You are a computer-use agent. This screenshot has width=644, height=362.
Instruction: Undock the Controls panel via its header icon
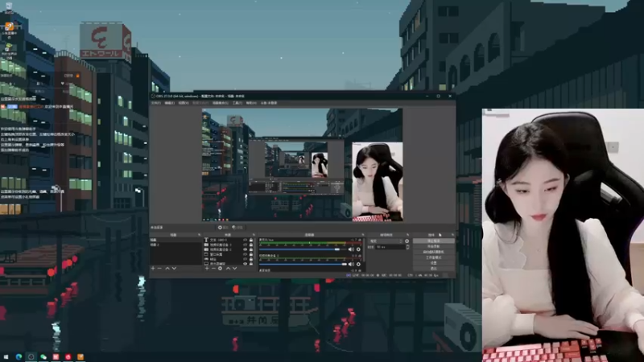452,235
